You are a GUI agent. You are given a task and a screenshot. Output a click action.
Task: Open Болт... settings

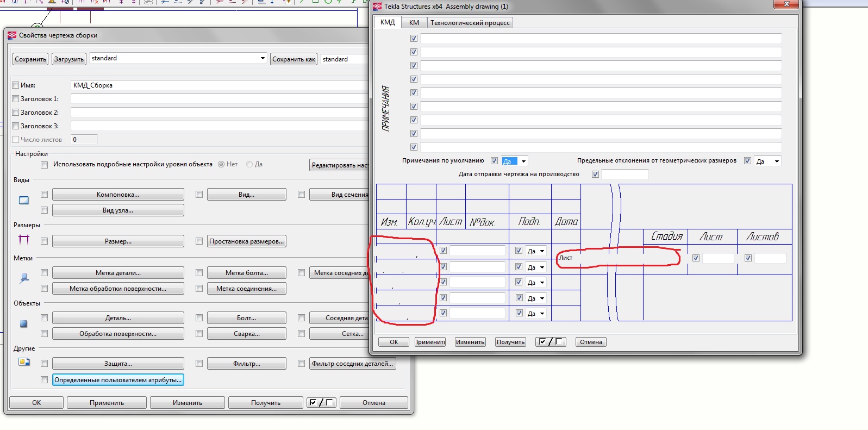coord(247,318)
